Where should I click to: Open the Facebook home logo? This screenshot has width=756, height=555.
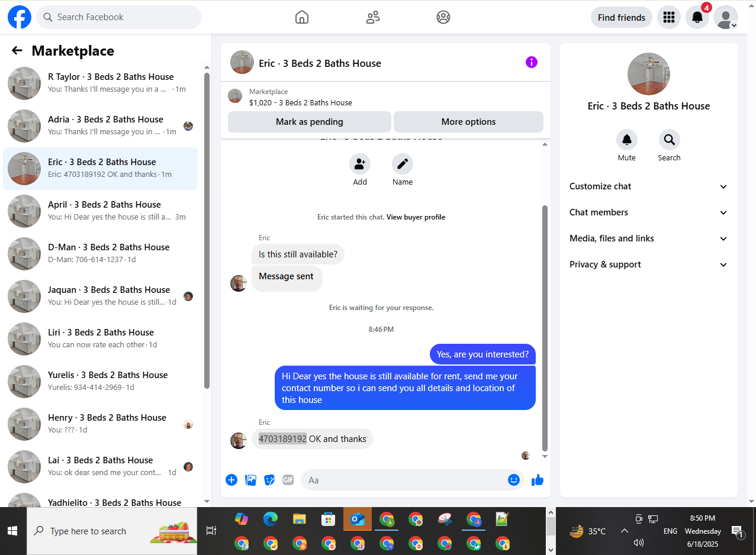(20, 17)
